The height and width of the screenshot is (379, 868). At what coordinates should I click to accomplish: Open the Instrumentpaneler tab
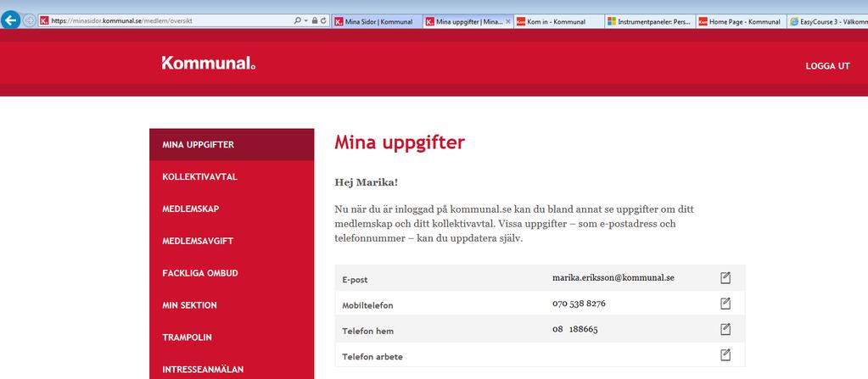(x=650, y=21)
